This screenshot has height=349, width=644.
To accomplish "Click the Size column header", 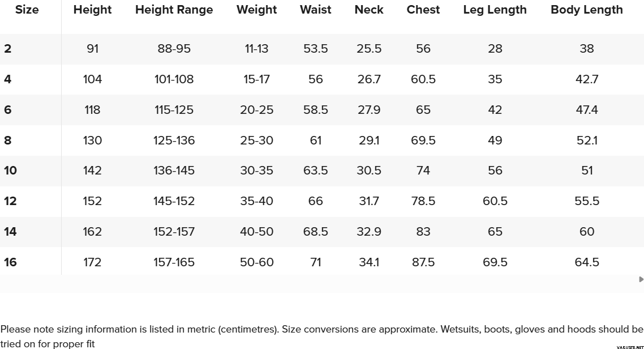I will click(27, 10).
